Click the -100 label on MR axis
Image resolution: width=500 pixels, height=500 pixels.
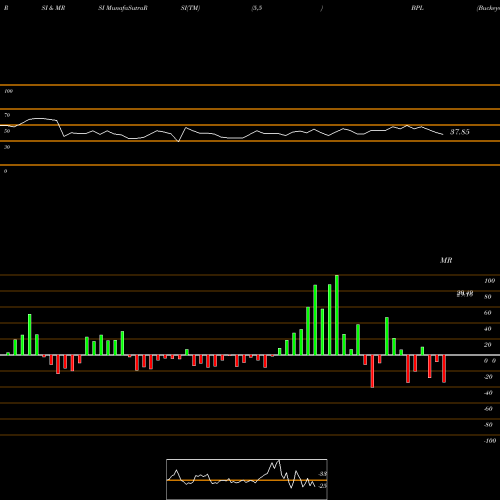[x=490, y=441]
